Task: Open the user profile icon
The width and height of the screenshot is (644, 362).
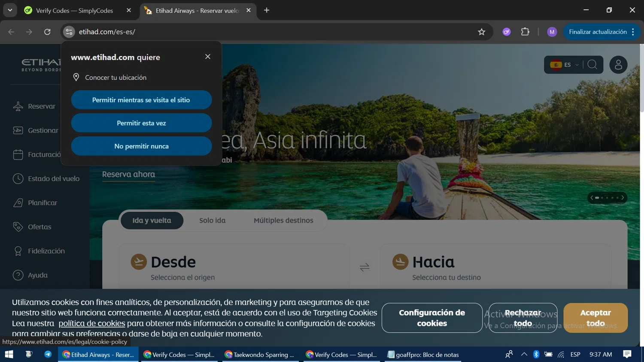Action: 618,65
